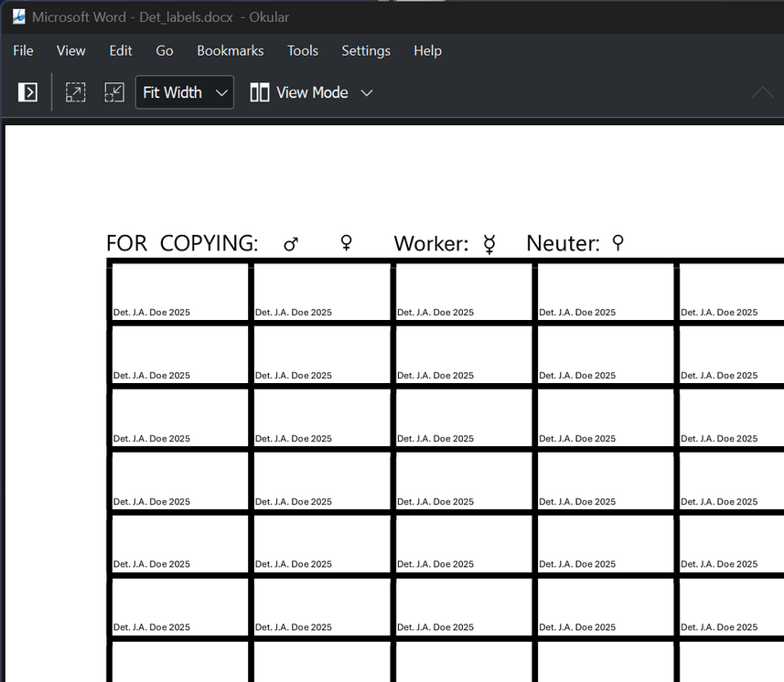This screenshot has height=682, width=784.
Task: Click the Okular document icon in title bar
Action: click(x=18, y=16)
